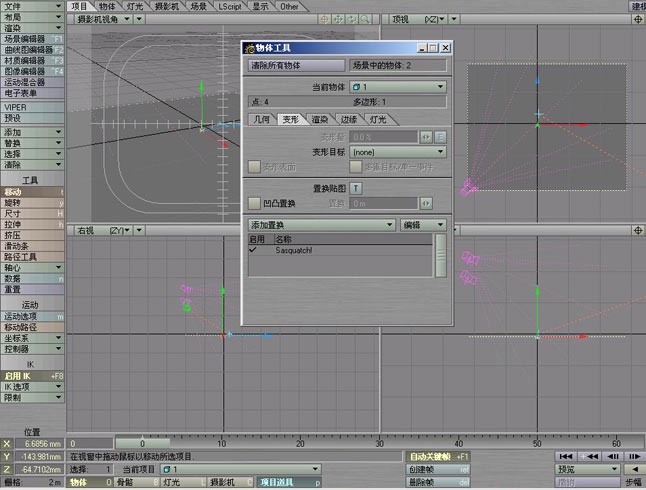Open the 预览 dropdown

point(587,469)
